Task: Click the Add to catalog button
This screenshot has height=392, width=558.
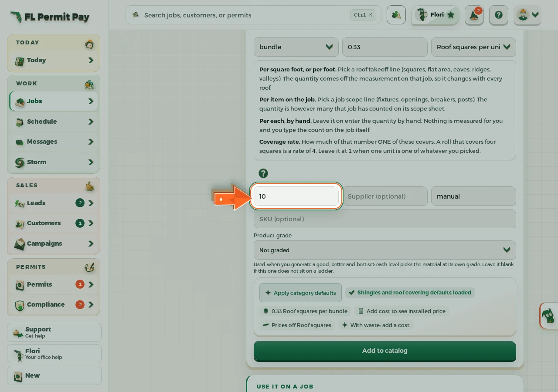Action: (x=384, y=351)
